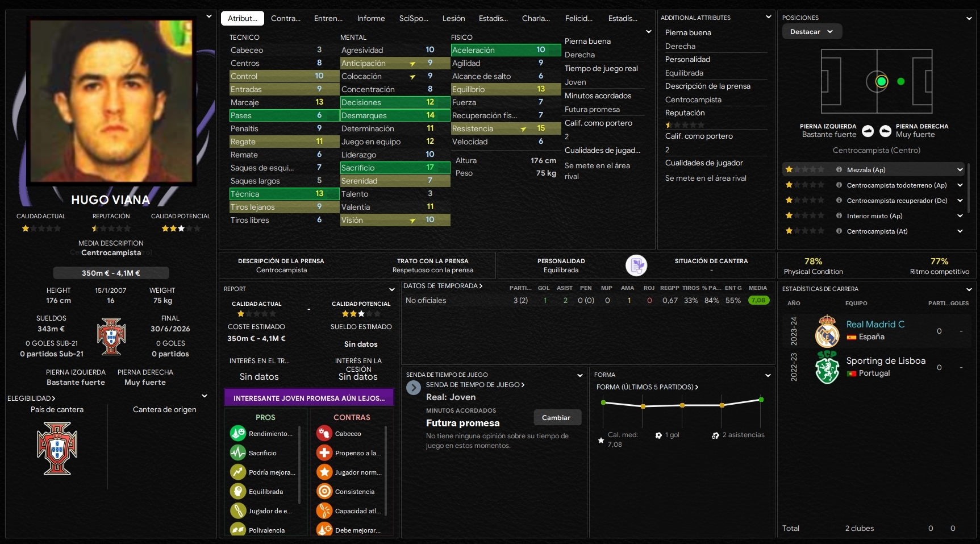Click the right foot icon by Pierna Derecha

pos(885,131)
